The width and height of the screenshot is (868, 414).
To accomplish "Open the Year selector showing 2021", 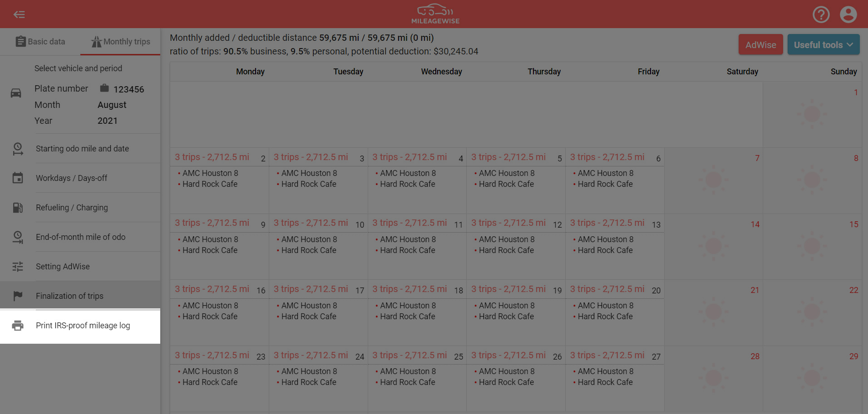I will (108, 121).
